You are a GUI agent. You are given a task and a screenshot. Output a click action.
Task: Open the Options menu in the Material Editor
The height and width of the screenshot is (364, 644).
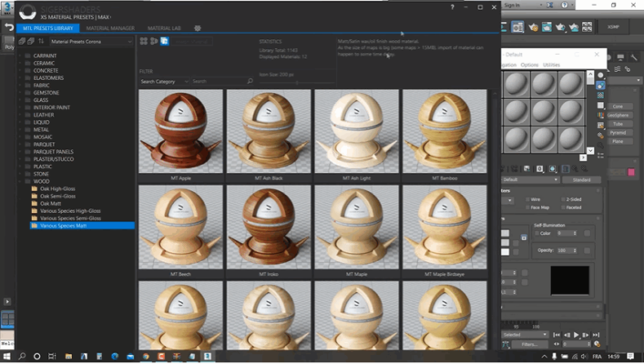click(529, 65)
